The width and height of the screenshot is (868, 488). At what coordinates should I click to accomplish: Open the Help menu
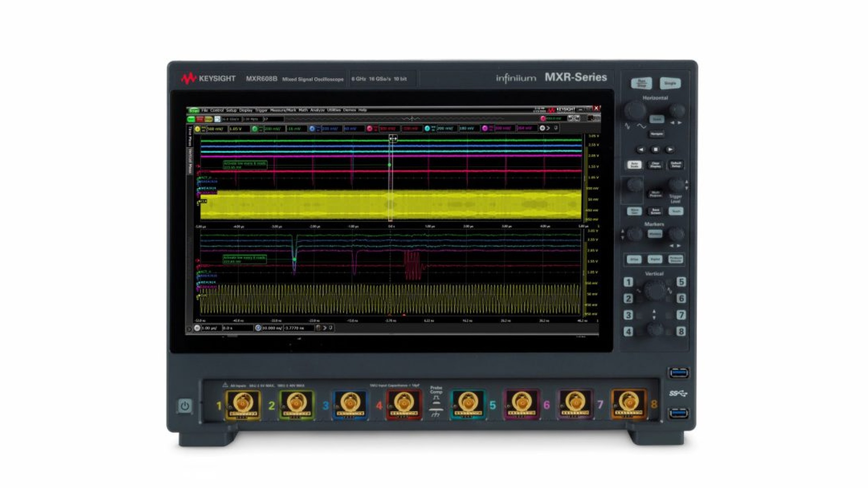pyautogui.click(x=363, y=110)
